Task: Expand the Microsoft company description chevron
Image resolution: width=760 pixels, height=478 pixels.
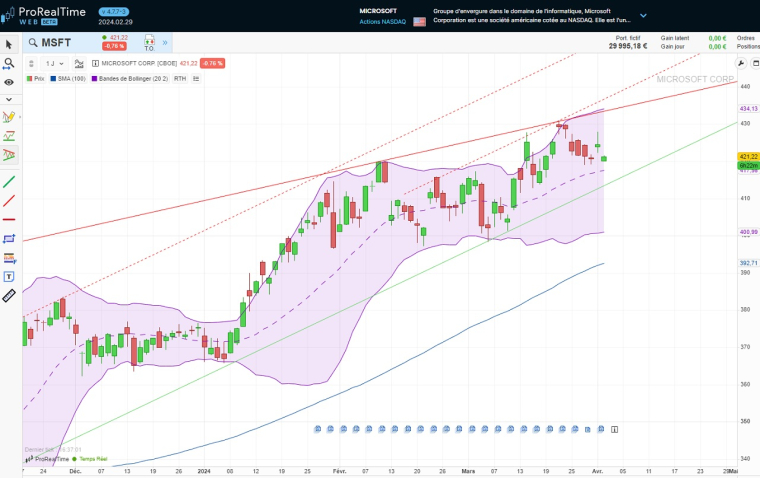Action: point(643,16)
